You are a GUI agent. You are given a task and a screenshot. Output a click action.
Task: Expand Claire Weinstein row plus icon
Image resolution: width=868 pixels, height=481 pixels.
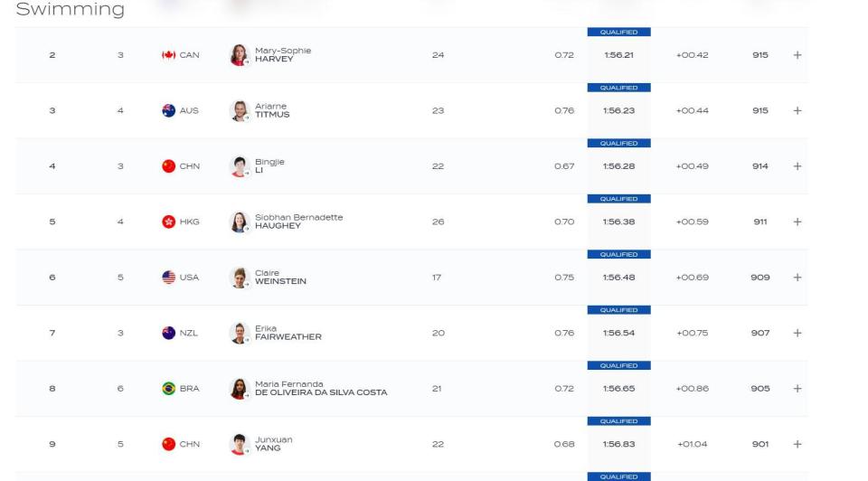click(x=797, y=278)
